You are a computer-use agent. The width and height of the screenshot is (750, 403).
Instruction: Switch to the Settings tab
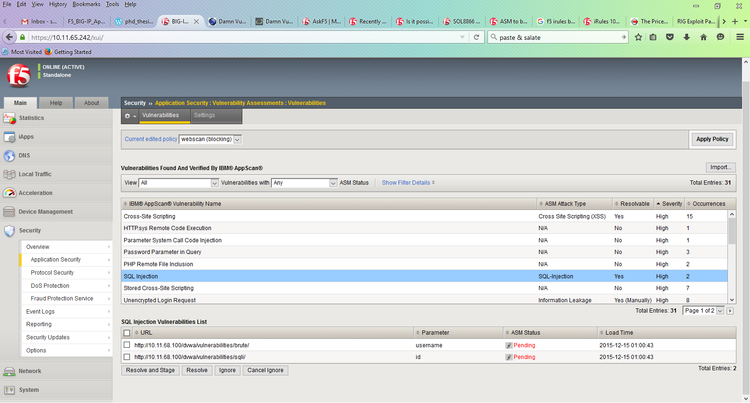point(204,116)
